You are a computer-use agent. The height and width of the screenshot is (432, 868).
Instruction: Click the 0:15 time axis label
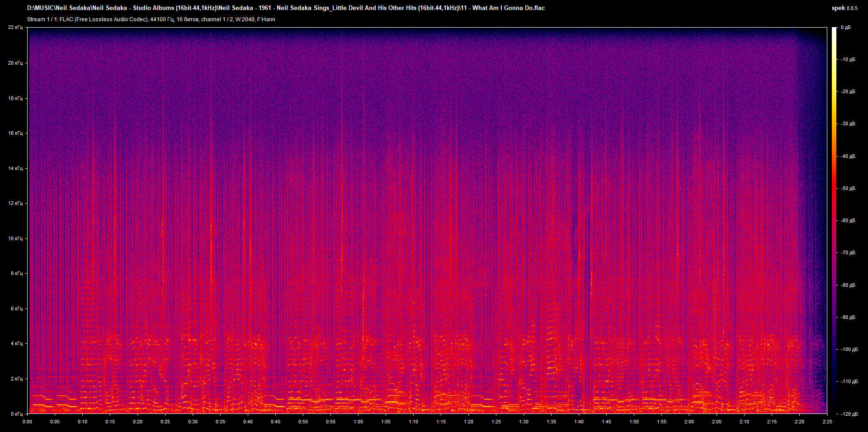[x=110, y=422]
